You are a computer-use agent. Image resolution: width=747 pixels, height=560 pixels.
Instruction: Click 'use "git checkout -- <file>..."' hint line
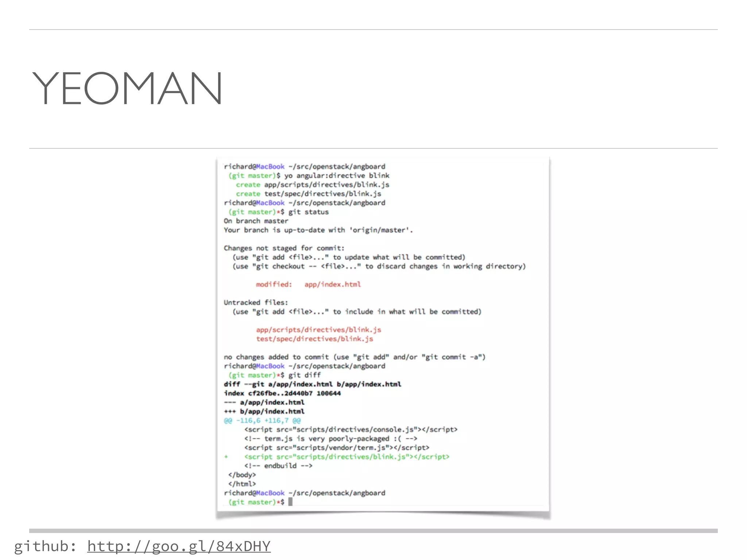coord(379,267)
